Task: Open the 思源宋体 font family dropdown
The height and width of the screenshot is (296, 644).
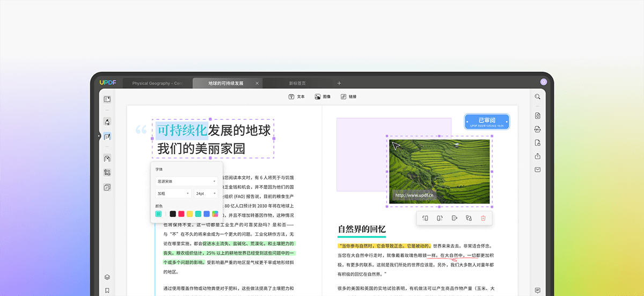Action: click(186, 182)
